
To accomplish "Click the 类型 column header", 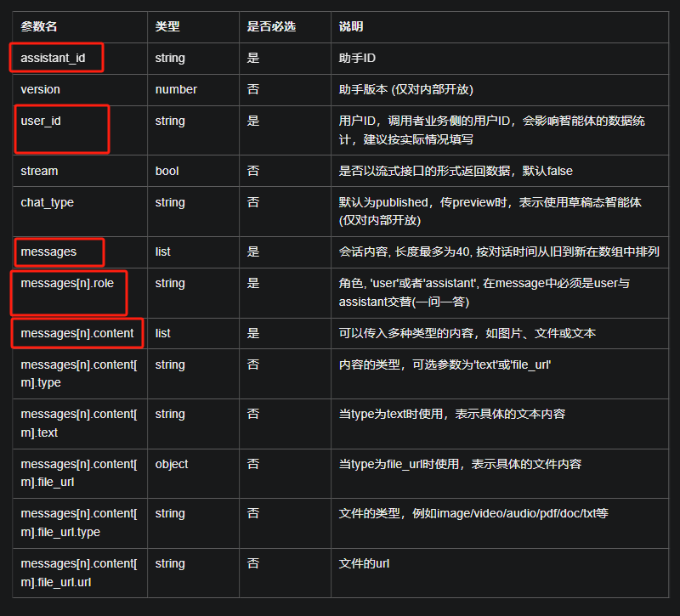I will point(167,26).
